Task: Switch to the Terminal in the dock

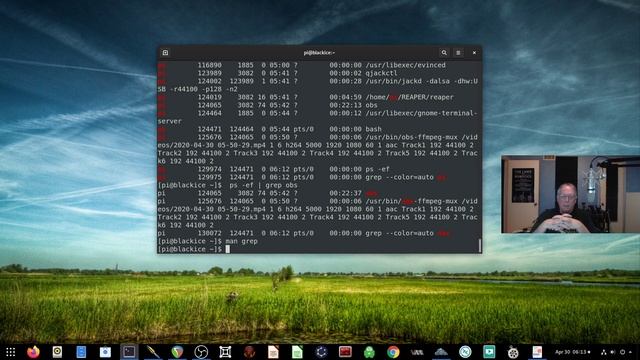Action: click(129, 352)
